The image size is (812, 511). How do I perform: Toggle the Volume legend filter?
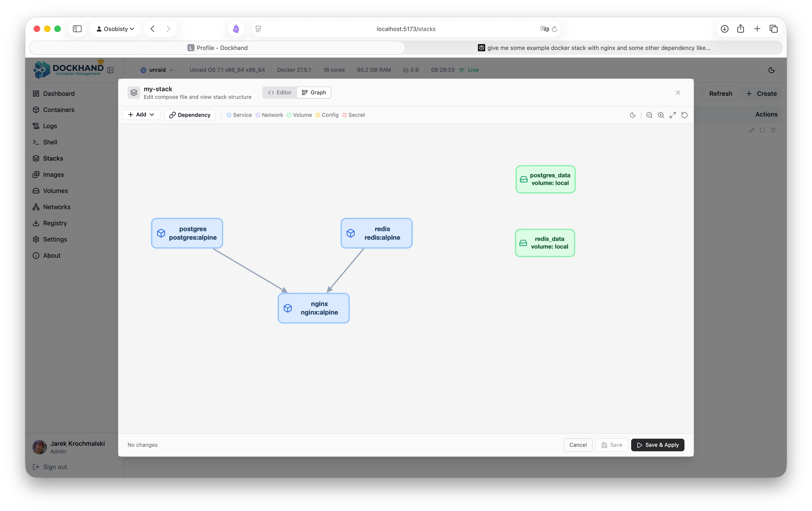(299, 115)
